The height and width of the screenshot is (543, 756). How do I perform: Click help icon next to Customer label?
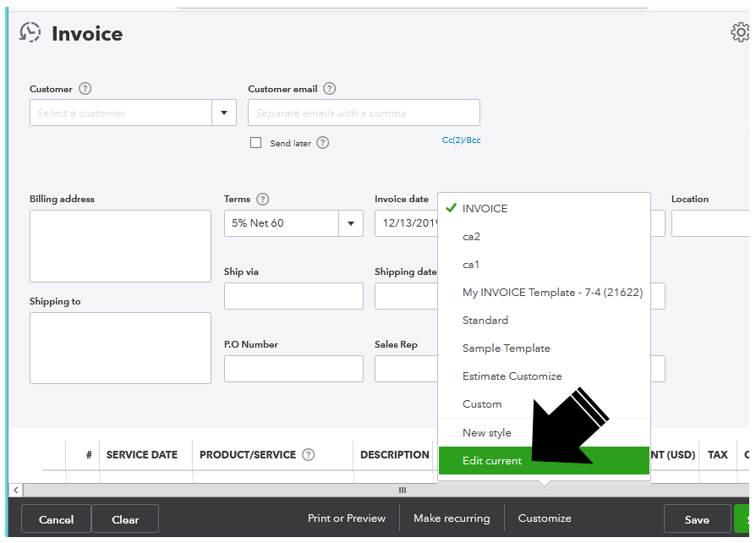tap(85, 89)
